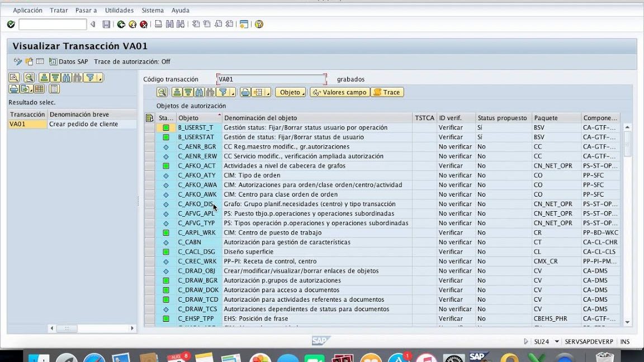Image resolution: width=644 pixels, height=362 pixels.
Task: Click the Help question mark icon
Action: pos(259,25)
